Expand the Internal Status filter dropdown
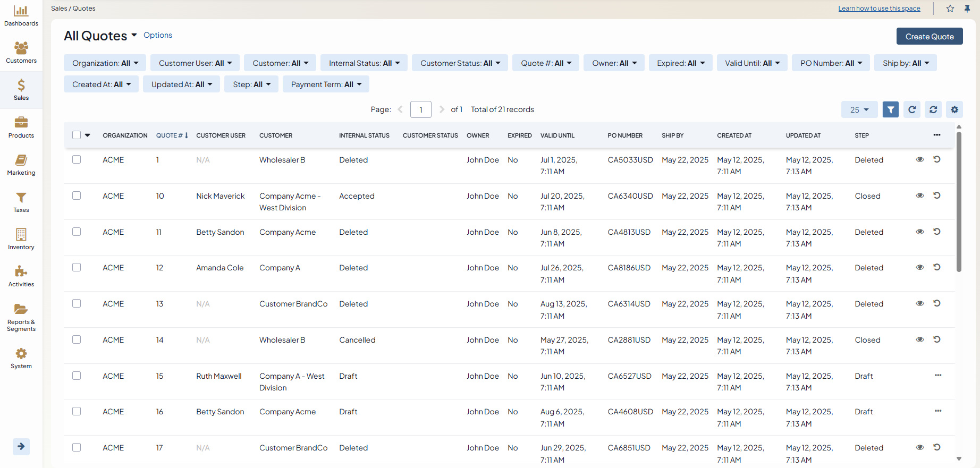This screenshot has height=468, width=980. (x=364, y=63)
